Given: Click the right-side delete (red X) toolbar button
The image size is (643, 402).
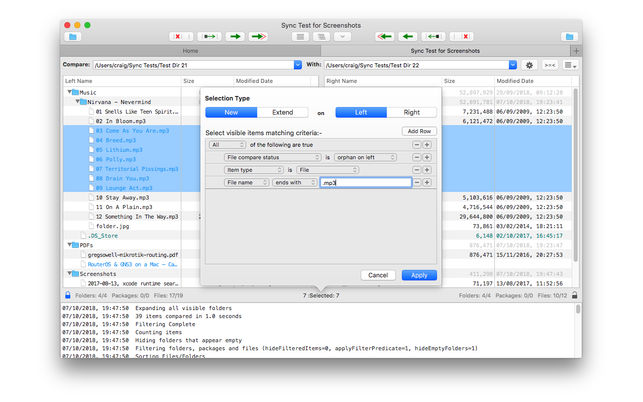Looking at the screenshot, I should (x=462, y=37).
